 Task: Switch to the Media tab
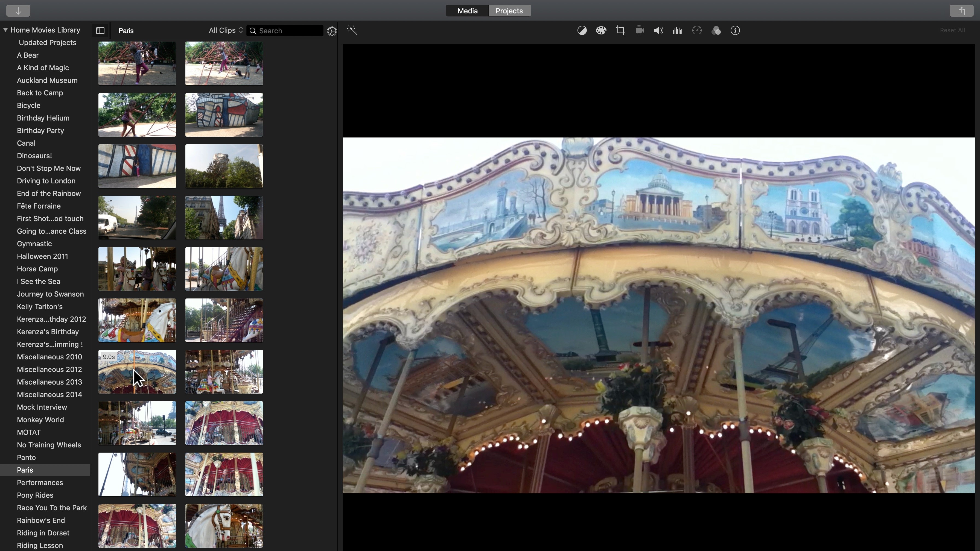point(467,11)
